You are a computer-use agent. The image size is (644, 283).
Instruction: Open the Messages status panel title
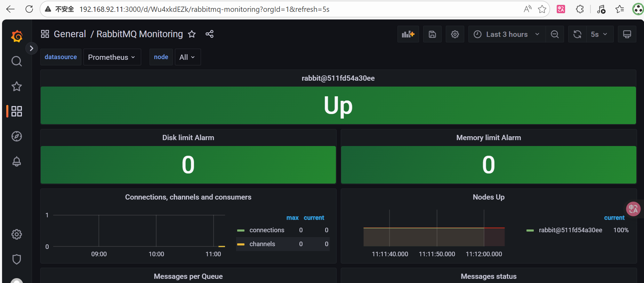[x=489, y=276]
